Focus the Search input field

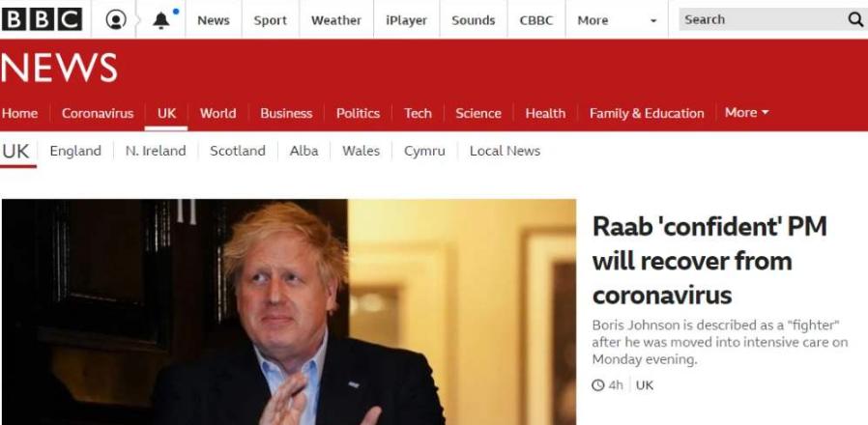coord(764,20)
